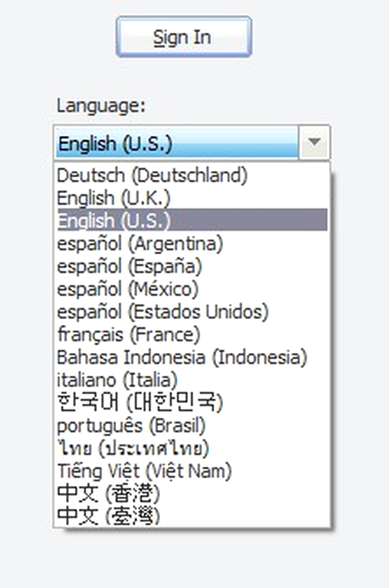Viewport: 389px width, 588px height.
Task: Choose español (México) language
Action: click(192, 289)
